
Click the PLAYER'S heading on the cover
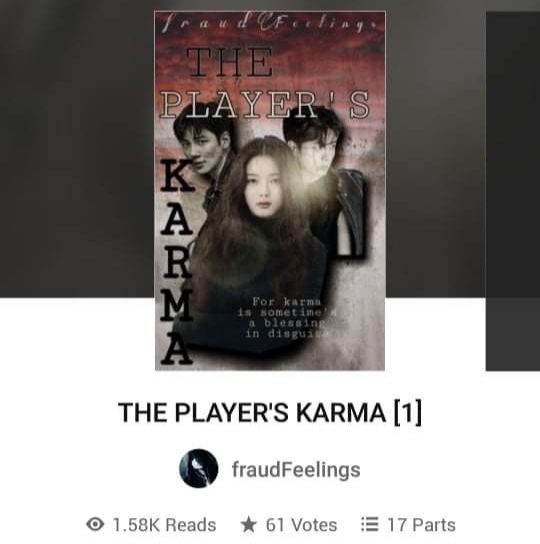click(x=266, y=104)
